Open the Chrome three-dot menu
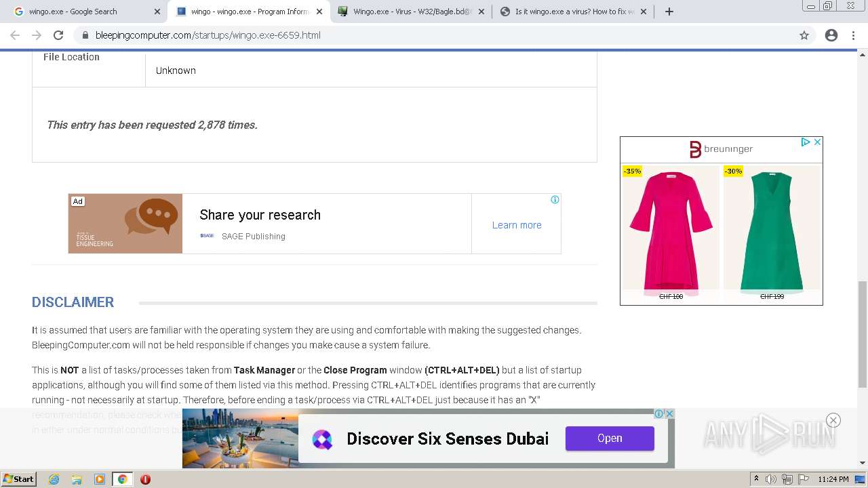Image resolution: width=868 pixels, height=488 pixels. (853, 35)
